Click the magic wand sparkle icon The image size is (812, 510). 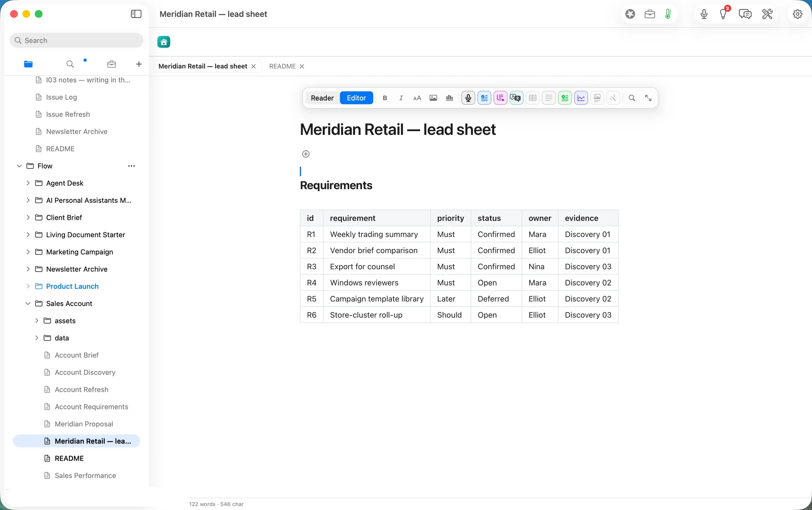click(x=613, y=98)
